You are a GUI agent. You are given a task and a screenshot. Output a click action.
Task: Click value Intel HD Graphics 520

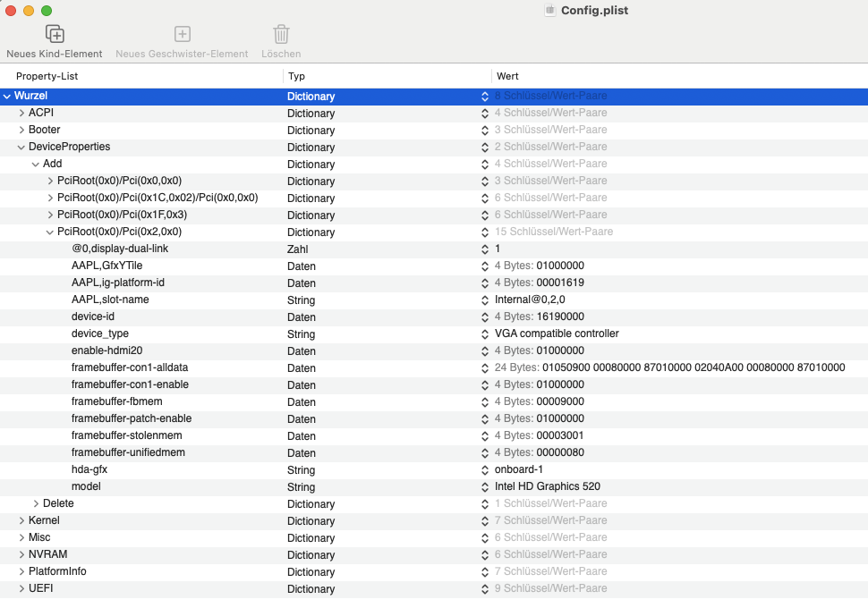click(x=548, y=486)
